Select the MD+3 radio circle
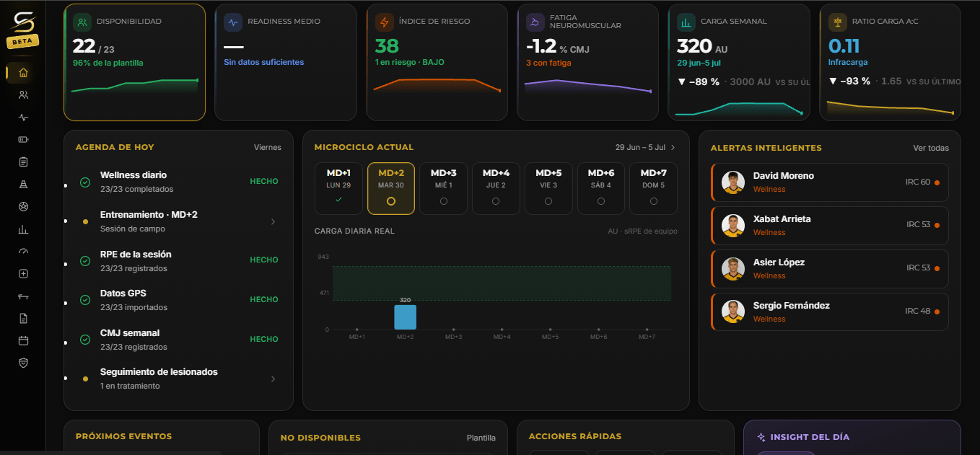The image size is (980, 455). tap(443, 201)
